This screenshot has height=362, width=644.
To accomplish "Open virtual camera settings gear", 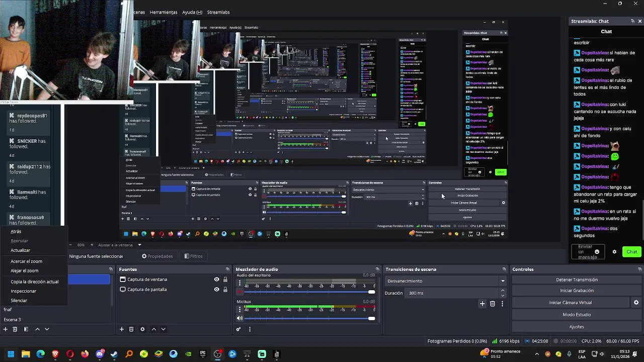I will pyautogui.click(x=636, y=303).
